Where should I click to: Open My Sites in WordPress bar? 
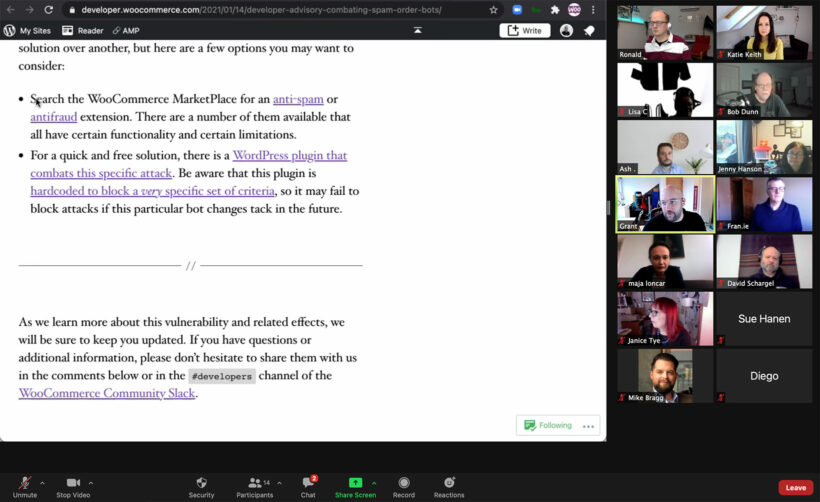pos(28,31)
